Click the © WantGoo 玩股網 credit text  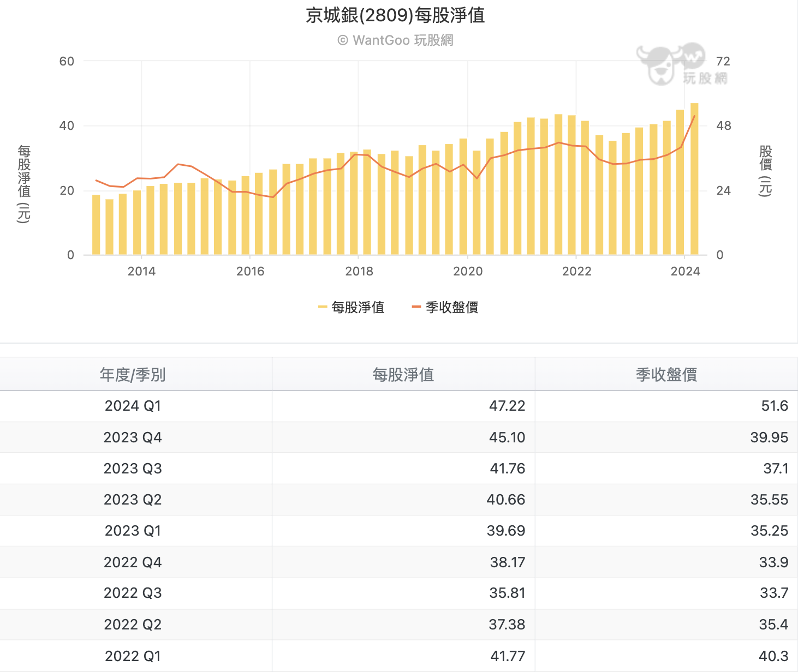pos(395,40)
